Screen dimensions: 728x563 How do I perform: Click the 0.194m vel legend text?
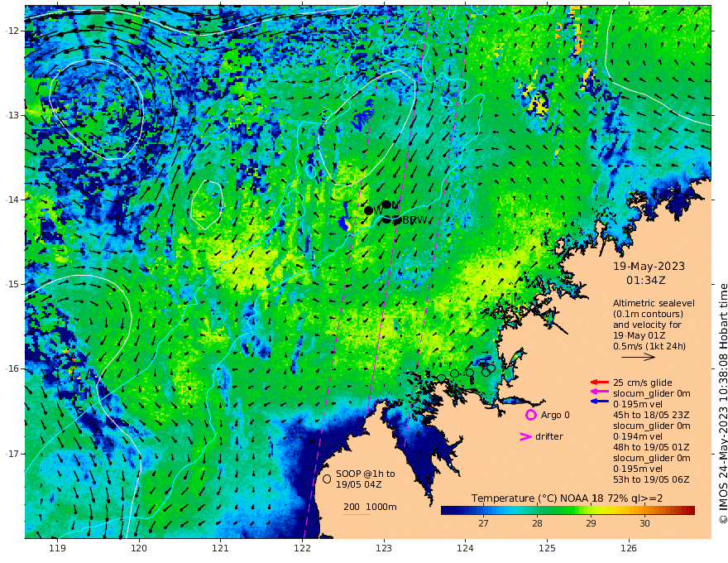click(638, 436)
